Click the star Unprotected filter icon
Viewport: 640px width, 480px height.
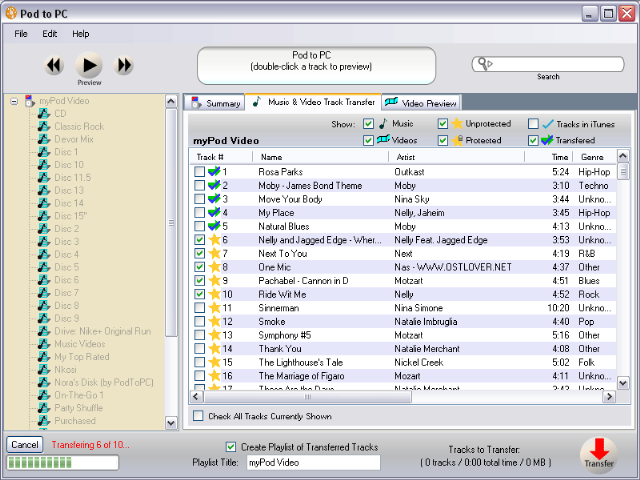pos(457,123)
